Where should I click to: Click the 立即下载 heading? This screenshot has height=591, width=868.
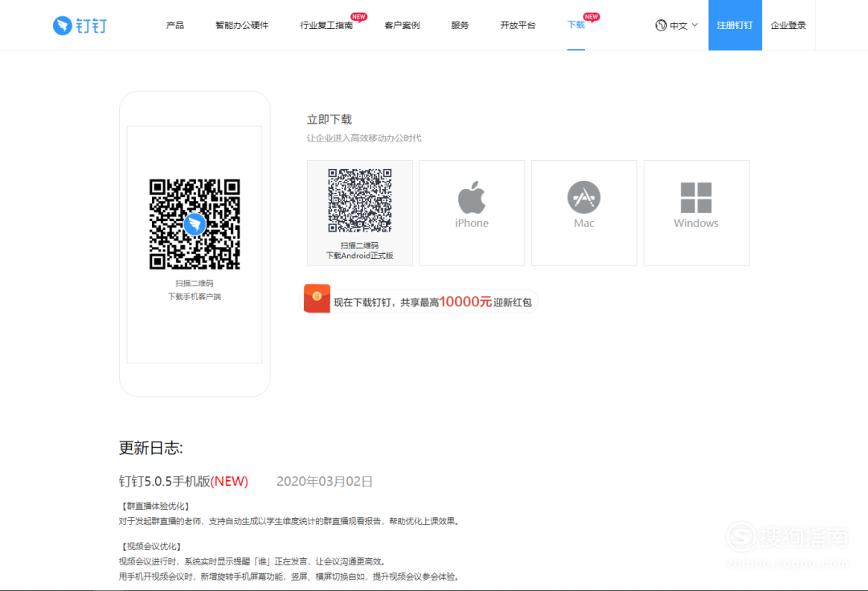pyautogui.click(x=330, y=120)
